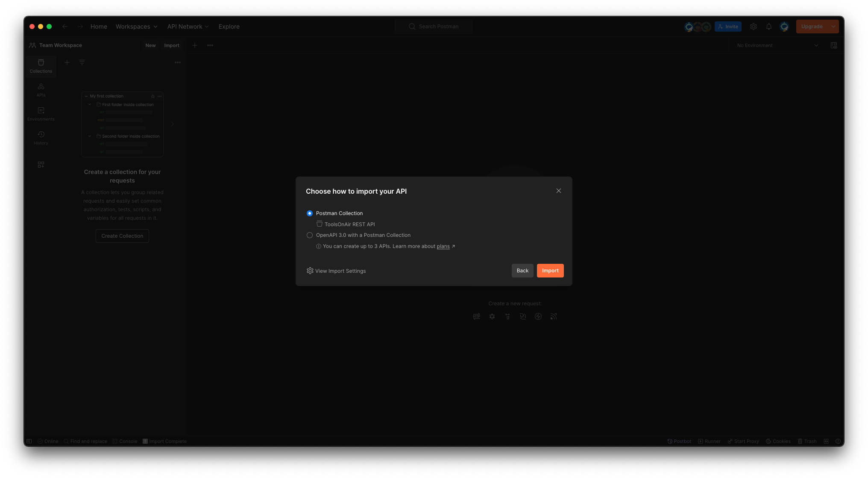868x478 pixels.
Task: Create a new GraphQL request icon
Action: click(x=492, y=316)
